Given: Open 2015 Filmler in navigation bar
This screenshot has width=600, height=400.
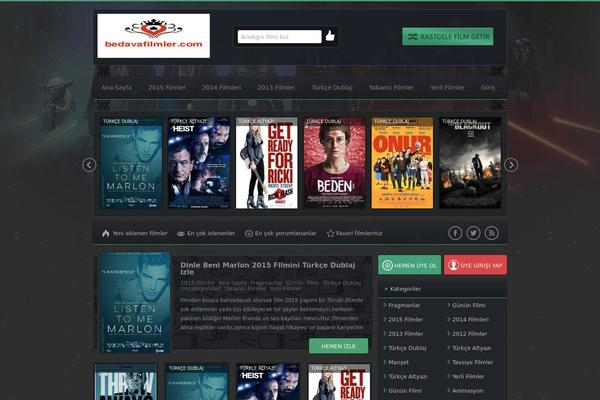Looking at the screenshot, I should [167, 88].
